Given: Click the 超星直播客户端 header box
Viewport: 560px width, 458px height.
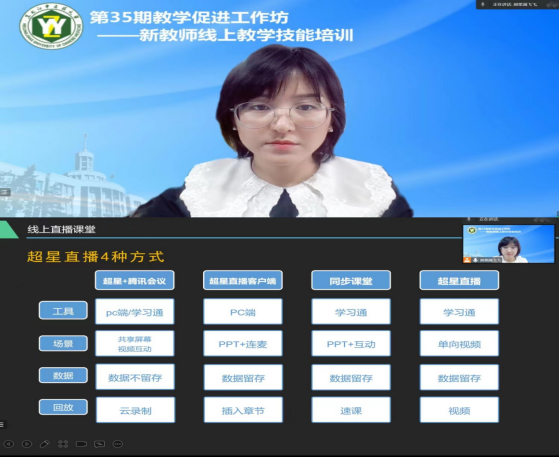Looking at the screenshot, I should (x=243, y=280).
